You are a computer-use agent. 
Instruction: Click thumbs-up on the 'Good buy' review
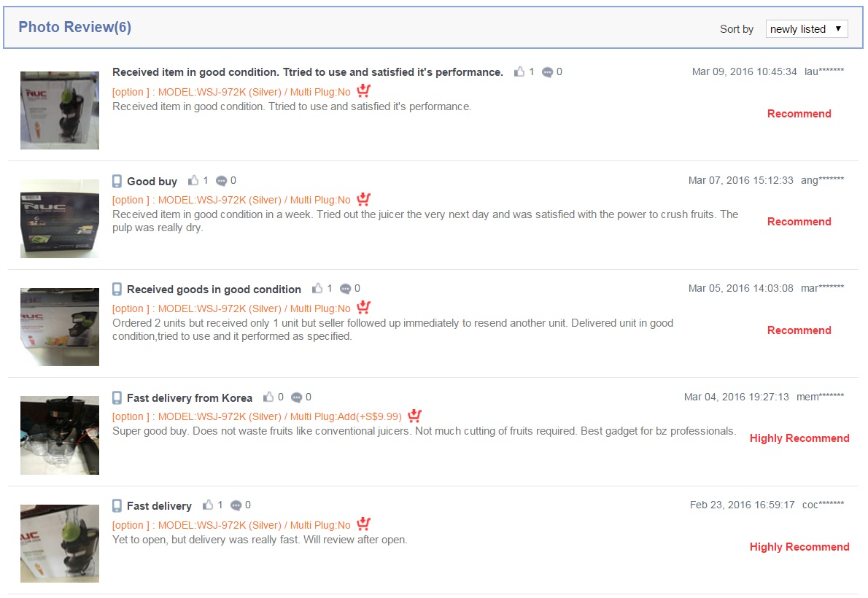[193, 180]
